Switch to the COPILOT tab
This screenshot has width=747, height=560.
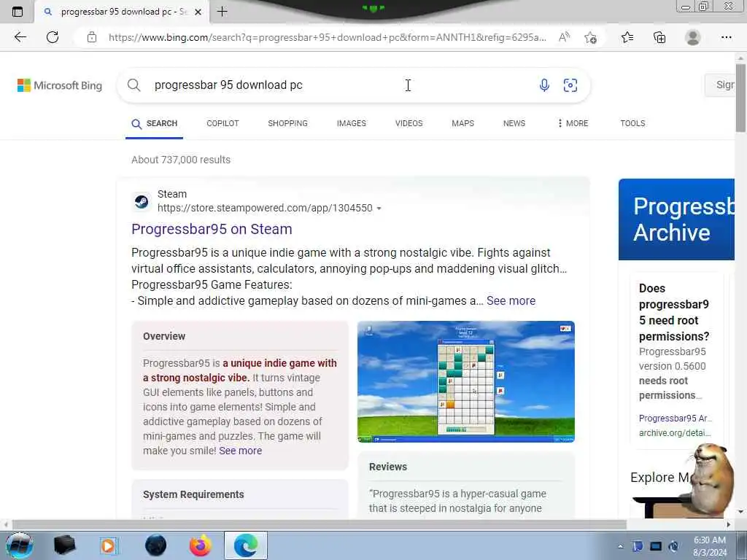tap(222, 123)
